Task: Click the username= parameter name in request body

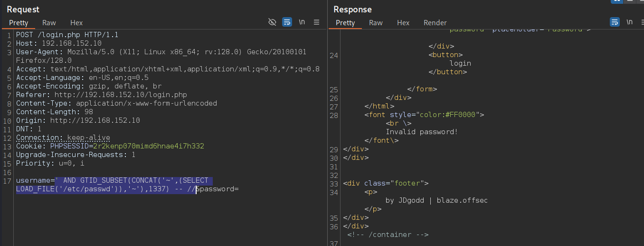Action: pos(35,180)
